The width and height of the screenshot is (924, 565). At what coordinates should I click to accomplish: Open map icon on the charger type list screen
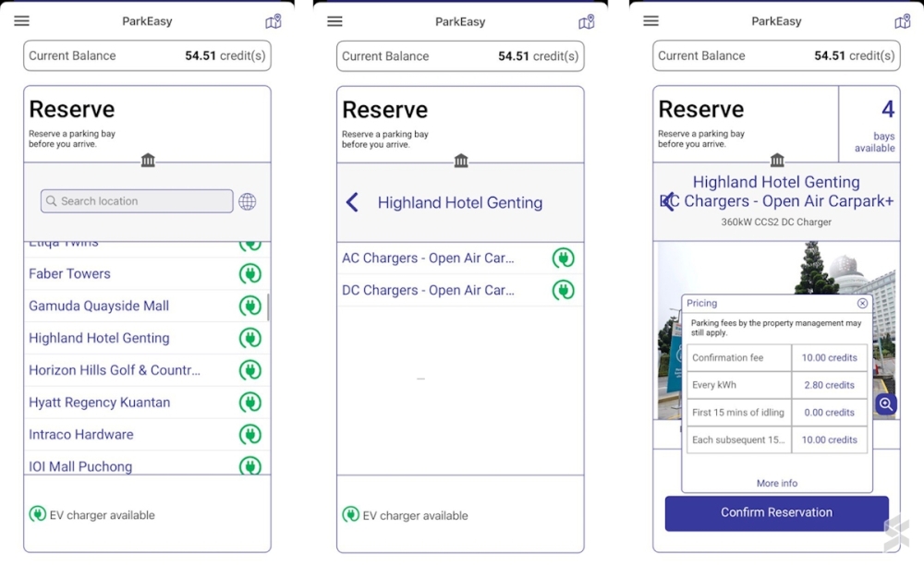pyautogui.click(x=587, y=22)
